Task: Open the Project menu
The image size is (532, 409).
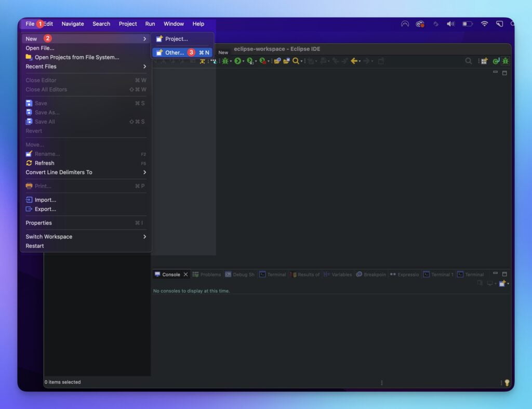Action: tap(128, 24)
